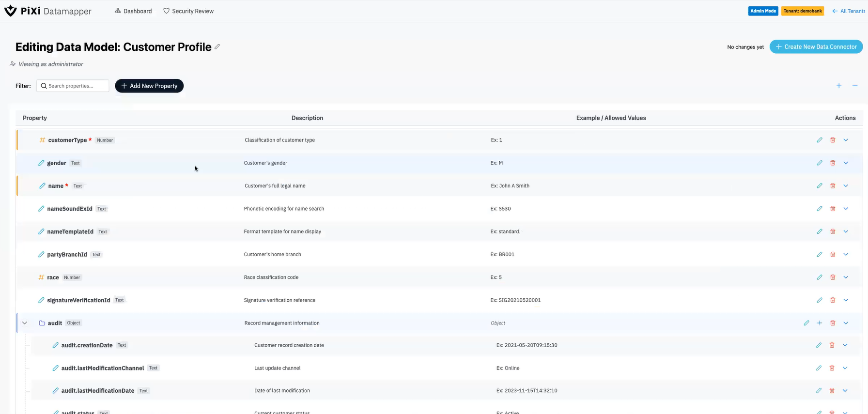Collapse the audit object tree node
868x414 pixels.
click(x=25, y=323)
